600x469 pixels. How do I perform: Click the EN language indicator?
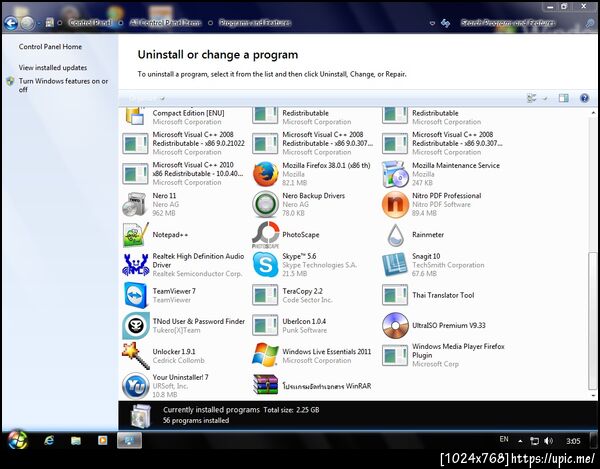point(504,439)
